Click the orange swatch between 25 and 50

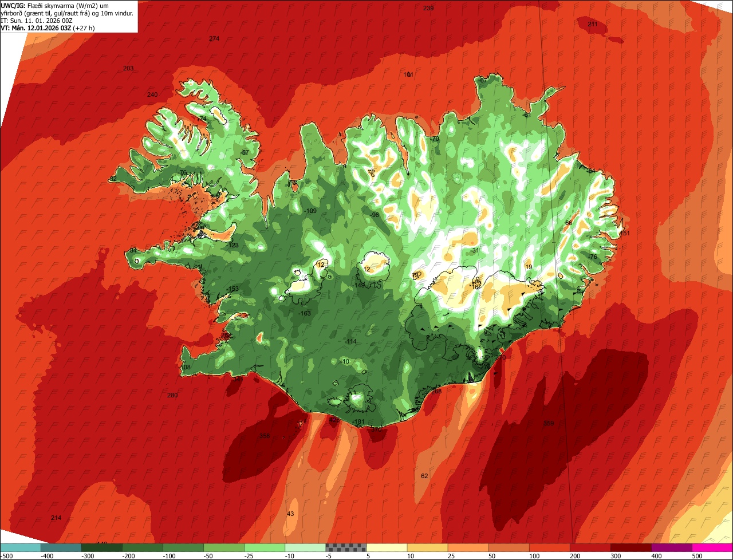tap(468, 547)
